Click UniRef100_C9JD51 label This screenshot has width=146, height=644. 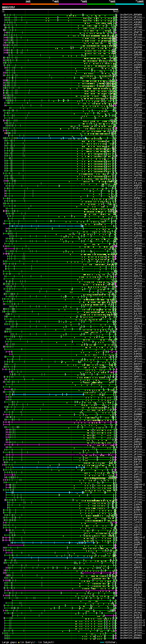(x=131, y=409)
